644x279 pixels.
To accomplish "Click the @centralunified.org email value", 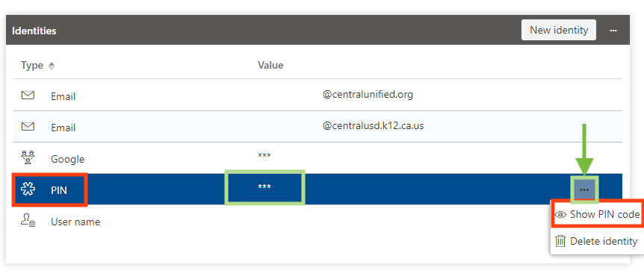I will coord(368,94).
